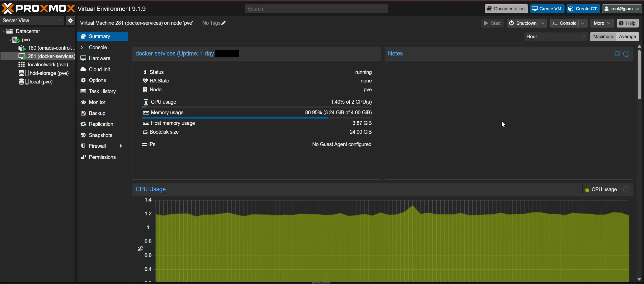644x284 pixels.
Task: Open the Permissions tab
Action: [x=103, y=157]
